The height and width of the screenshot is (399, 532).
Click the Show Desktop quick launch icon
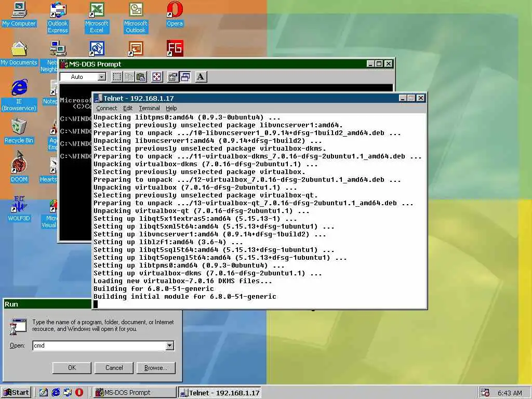click(x=44, y=393)
